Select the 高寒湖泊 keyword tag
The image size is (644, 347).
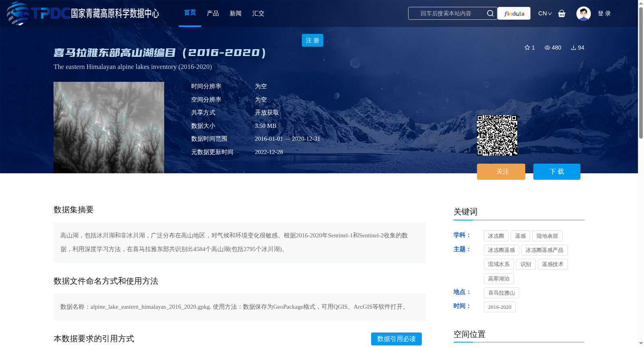(499, 278)
